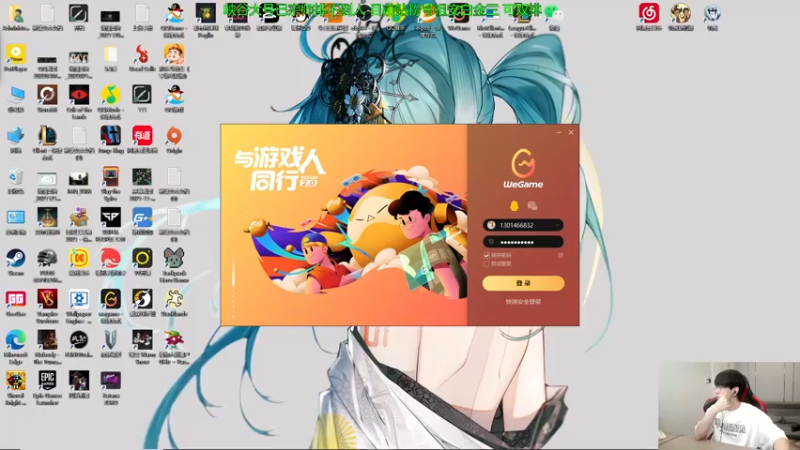This screenshot has width=800, height=450.
Task: Focus the WeGame password field
Action: (523, 242)
